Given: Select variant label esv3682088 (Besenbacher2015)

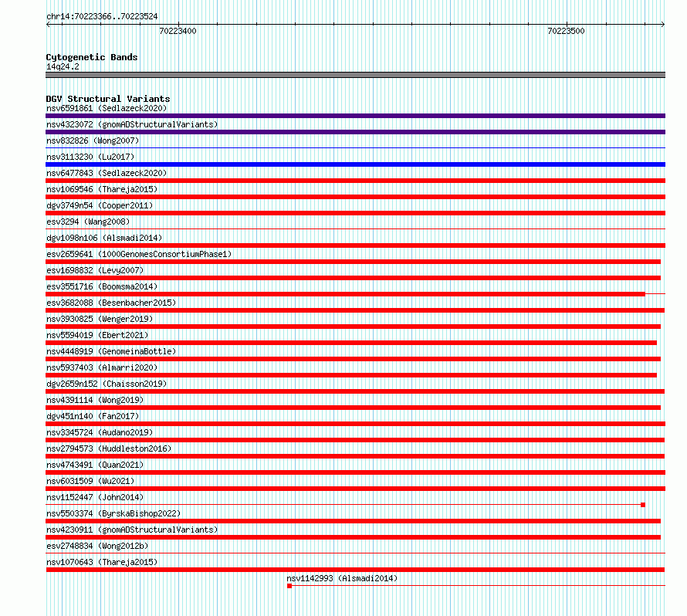Looking at the screenshot, I should (x=111, y=303).
